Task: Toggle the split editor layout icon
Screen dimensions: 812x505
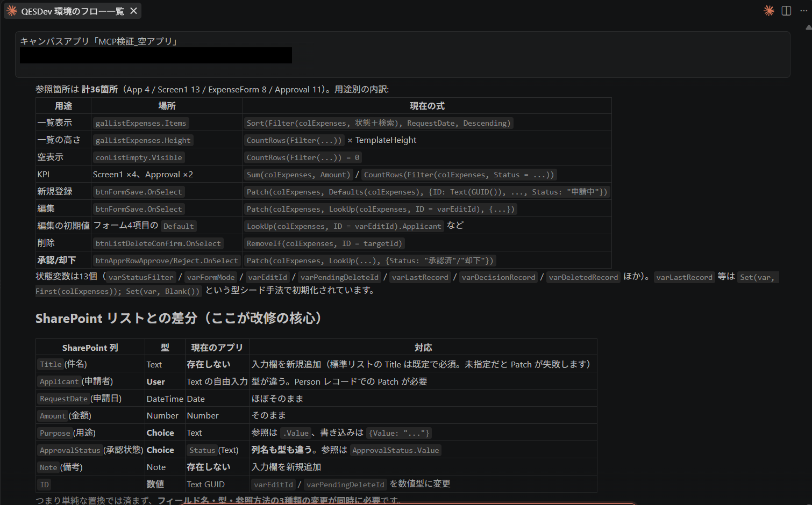Action: [786, 11]
